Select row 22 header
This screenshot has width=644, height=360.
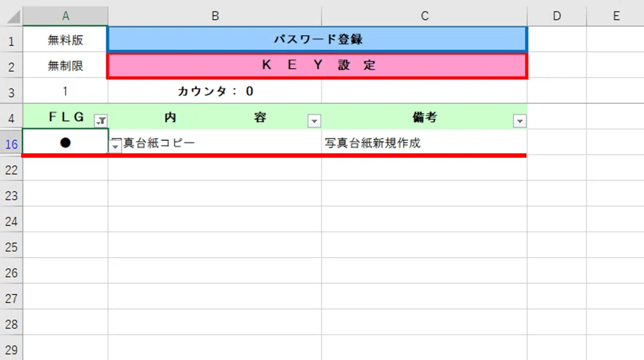(11, 169)
